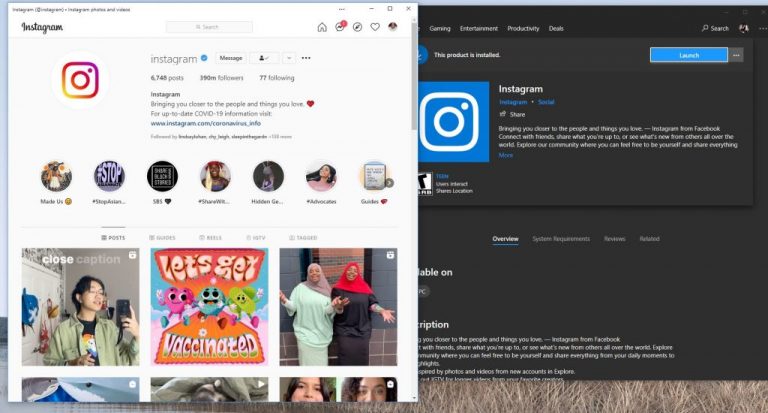
Task: Launch the installed Instagram app
Action: (689, 55)
